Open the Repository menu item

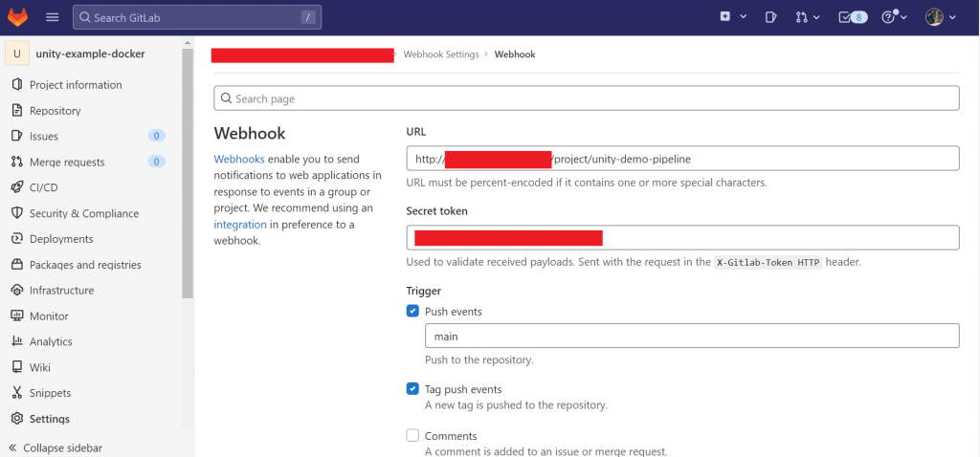(55, 111)
